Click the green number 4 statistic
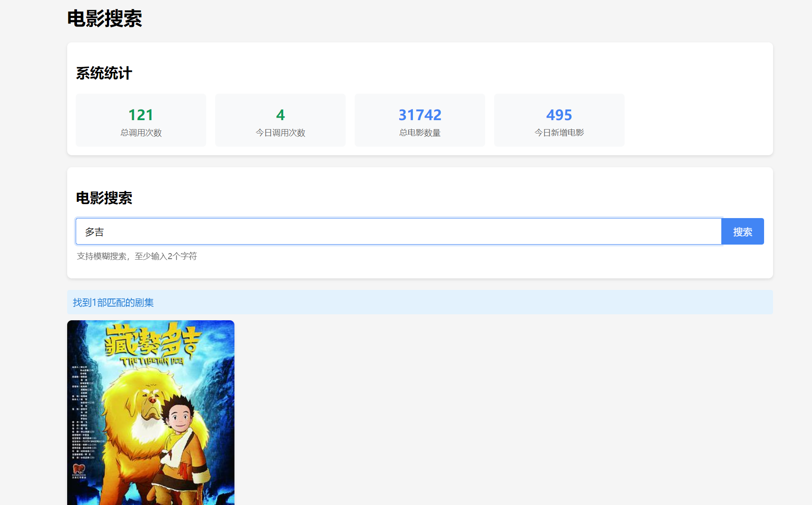 pos(280,115)
